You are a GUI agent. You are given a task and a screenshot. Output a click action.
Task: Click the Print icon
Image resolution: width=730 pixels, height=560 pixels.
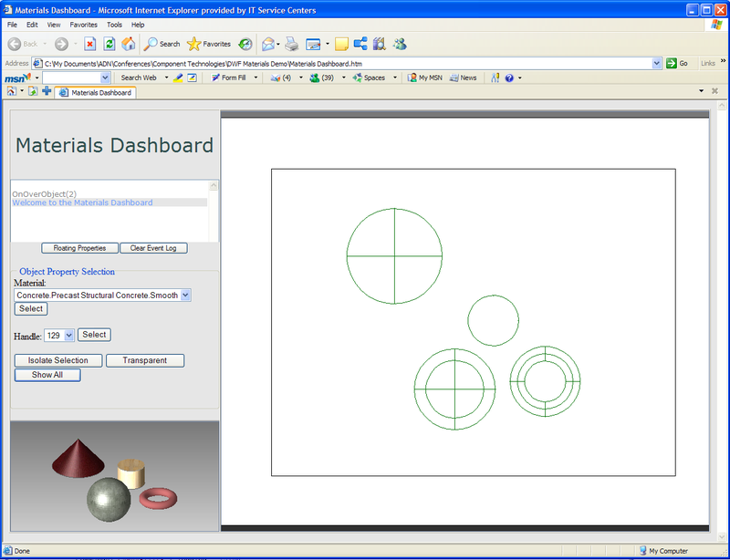pyautogui.click(x=291, y=44)
